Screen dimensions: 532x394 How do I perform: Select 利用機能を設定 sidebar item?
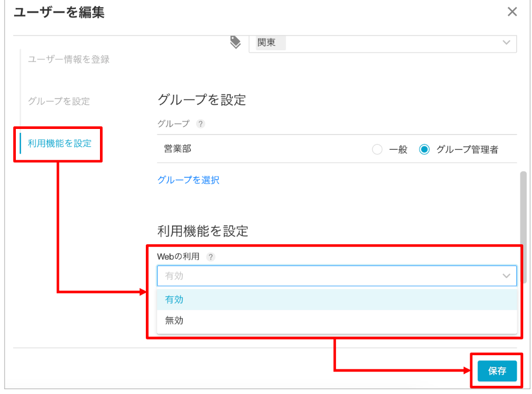60,143
